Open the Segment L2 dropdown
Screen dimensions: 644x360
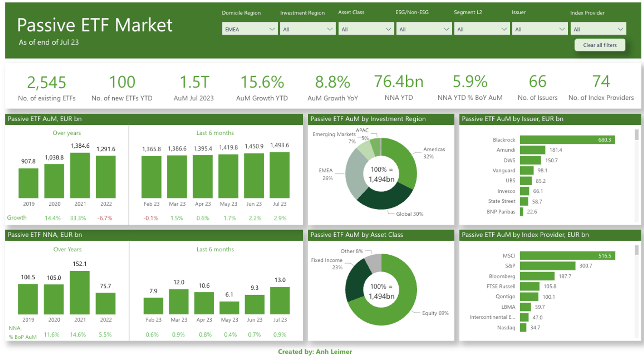point(482,29)
